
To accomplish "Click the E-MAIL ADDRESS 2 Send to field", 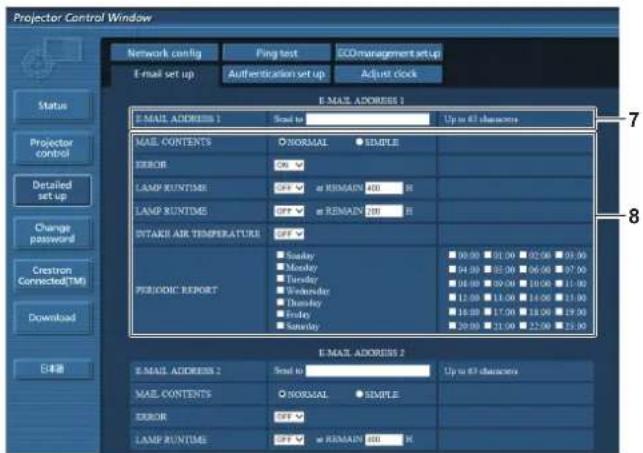I will [x=368, y=371].
